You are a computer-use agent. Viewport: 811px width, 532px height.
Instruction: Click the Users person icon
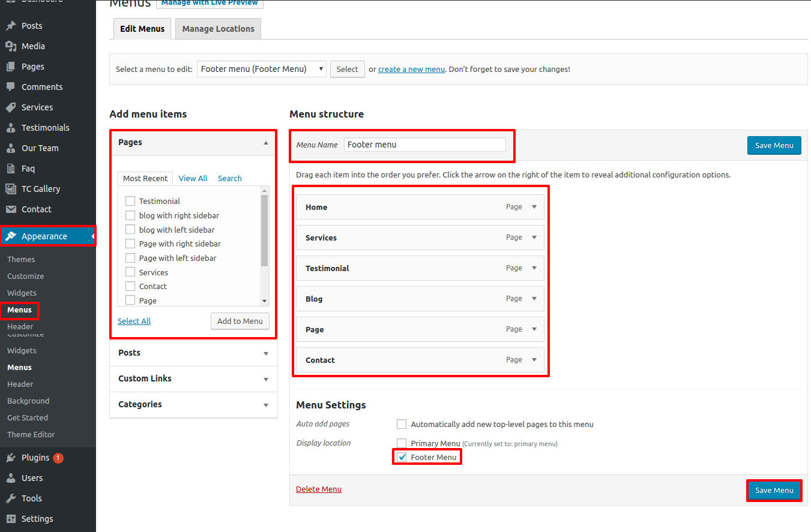[11, 478]
